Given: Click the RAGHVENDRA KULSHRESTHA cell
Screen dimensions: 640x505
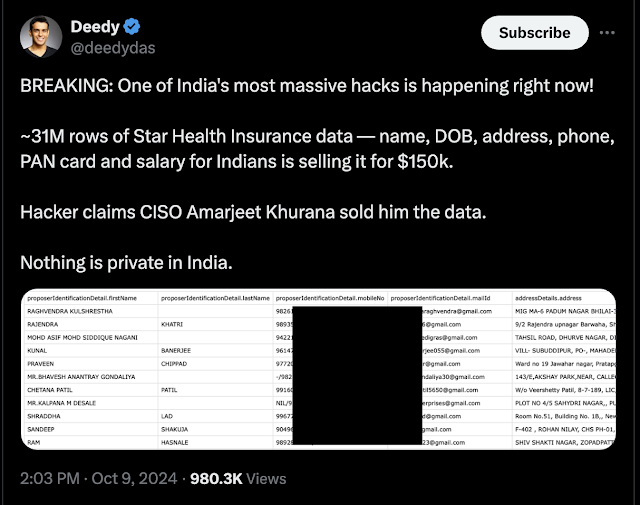Looking at the screenshot, I should point(70,311).
